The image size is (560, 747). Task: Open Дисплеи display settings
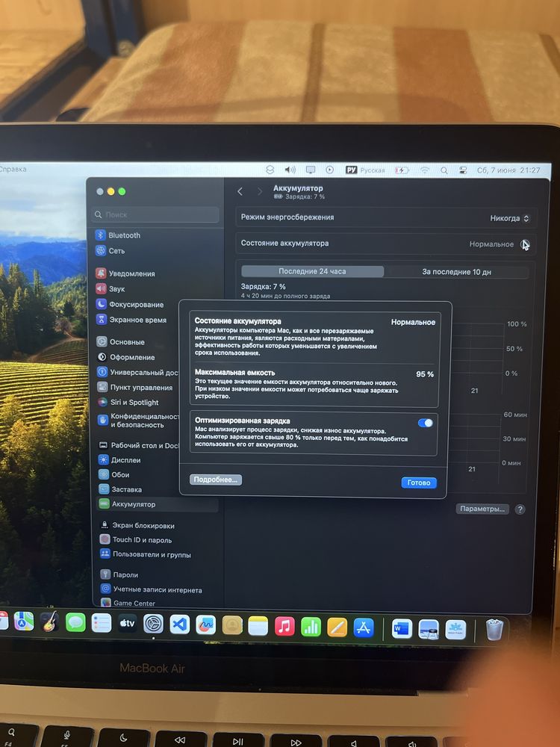click(x=119, y=459)
